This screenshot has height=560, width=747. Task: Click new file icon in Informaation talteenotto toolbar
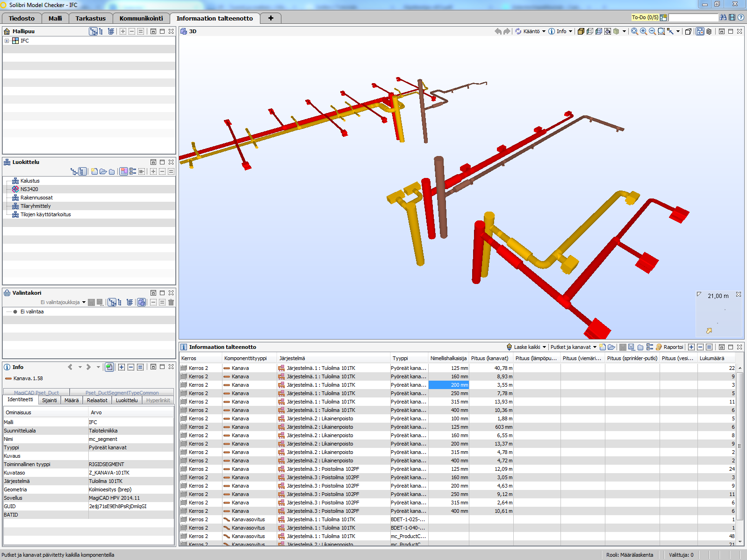click(603, 347)
